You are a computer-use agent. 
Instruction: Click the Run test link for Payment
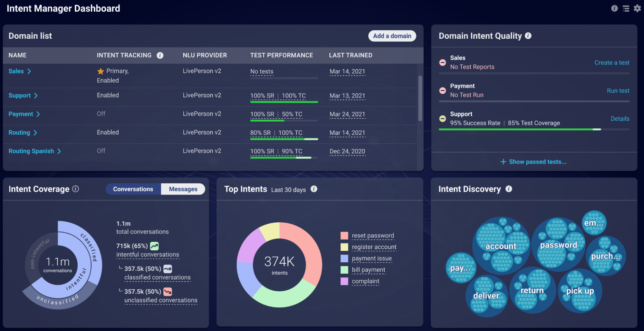tap(618, 91)
